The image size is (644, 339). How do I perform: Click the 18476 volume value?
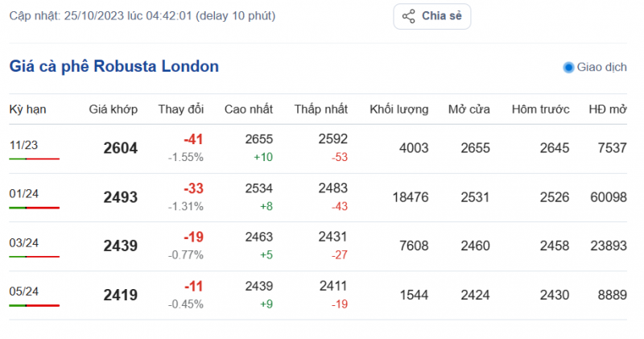410,197
